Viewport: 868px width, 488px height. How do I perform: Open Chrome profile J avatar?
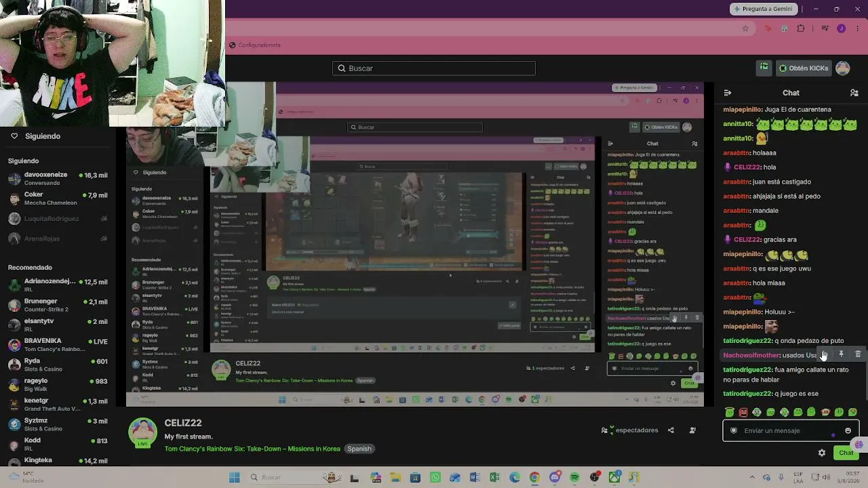point(842,28)
